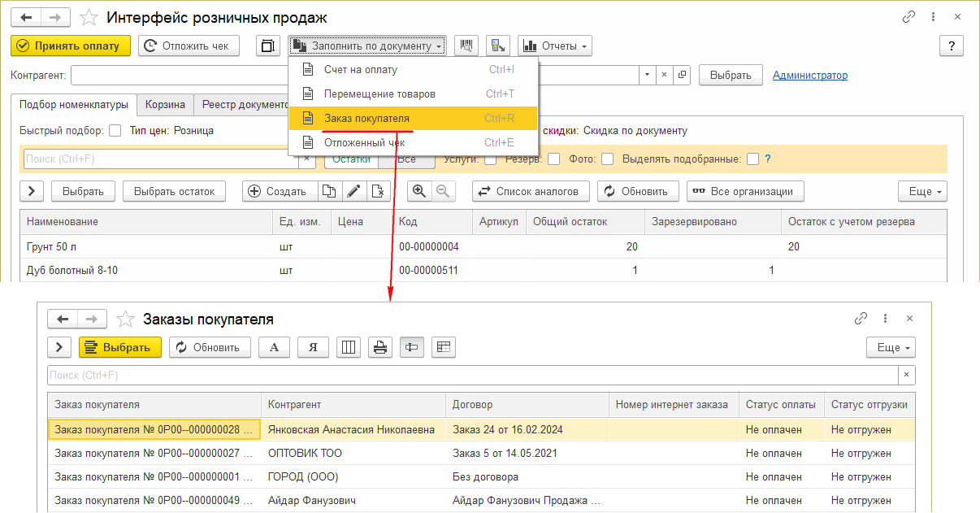Click the copy item icon next to Создать

pos(328,191)
